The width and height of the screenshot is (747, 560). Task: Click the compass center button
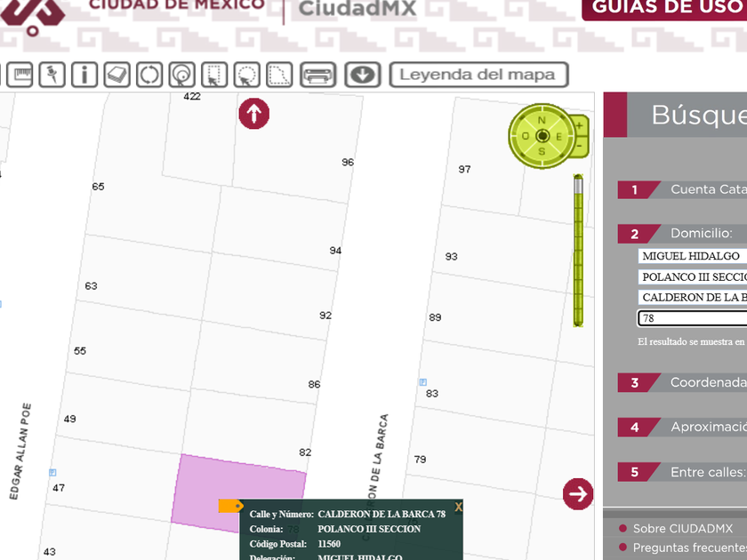click(x=542, y=136)
